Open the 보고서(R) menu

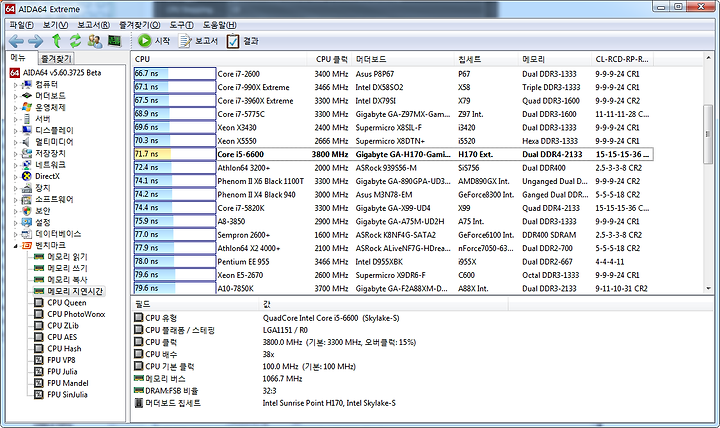[x=93, y=25]
